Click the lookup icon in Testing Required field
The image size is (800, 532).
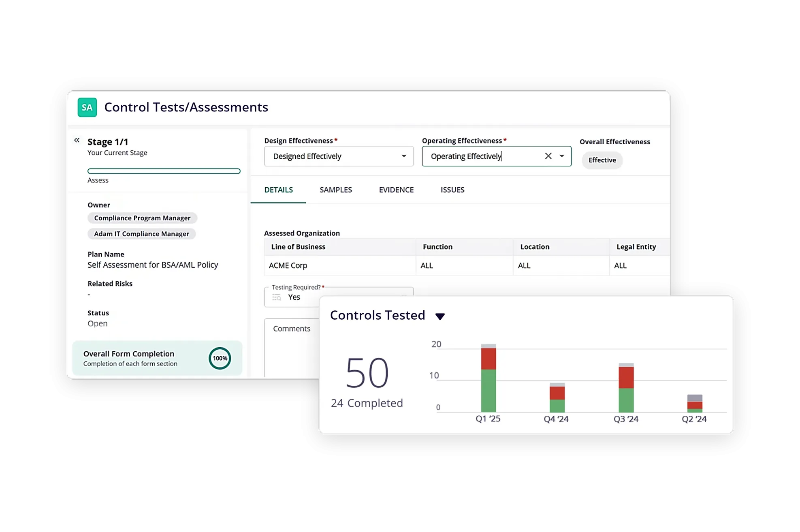point(277,297)
